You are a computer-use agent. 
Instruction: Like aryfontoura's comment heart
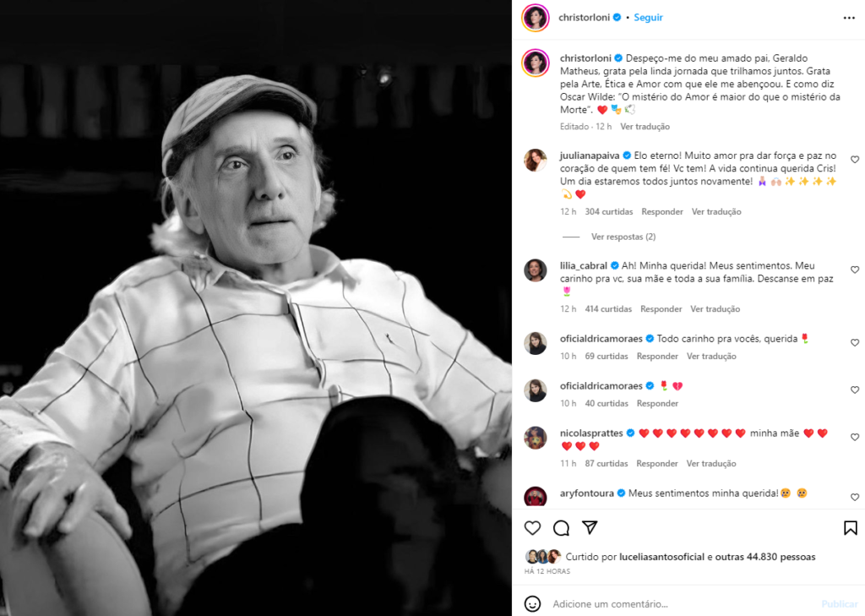855,498
